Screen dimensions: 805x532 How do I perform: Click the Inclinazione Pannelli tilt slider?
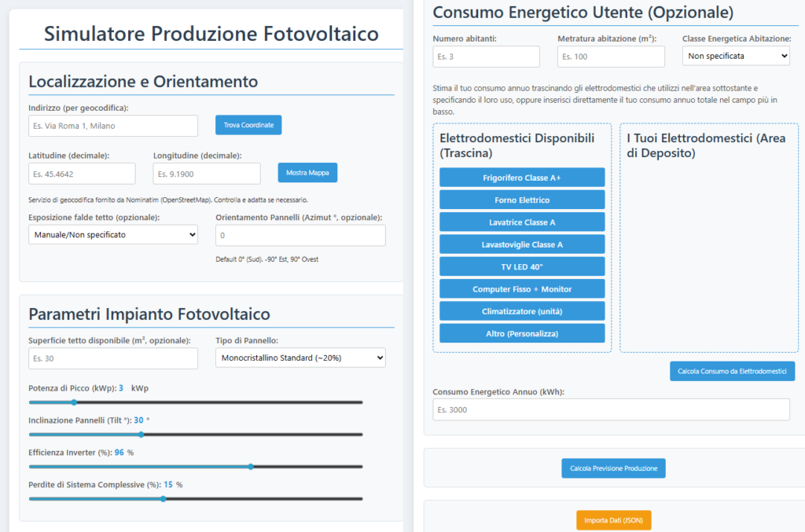point(142,435)
